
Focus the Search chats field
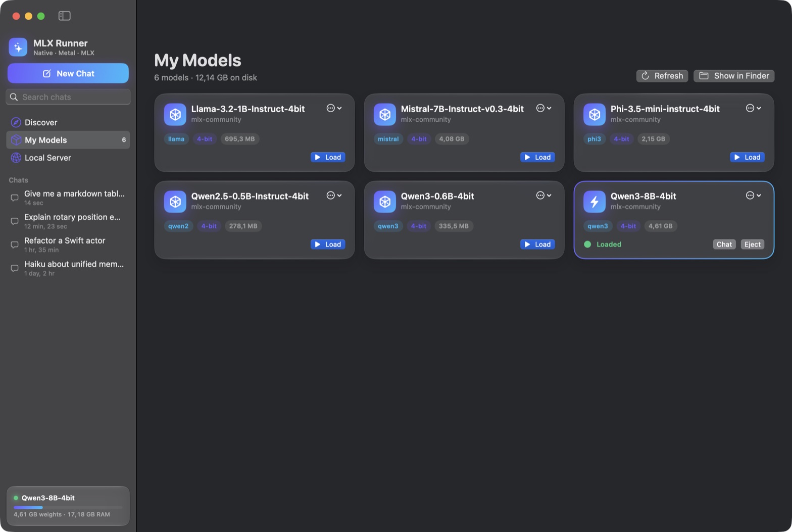(68, 97)
